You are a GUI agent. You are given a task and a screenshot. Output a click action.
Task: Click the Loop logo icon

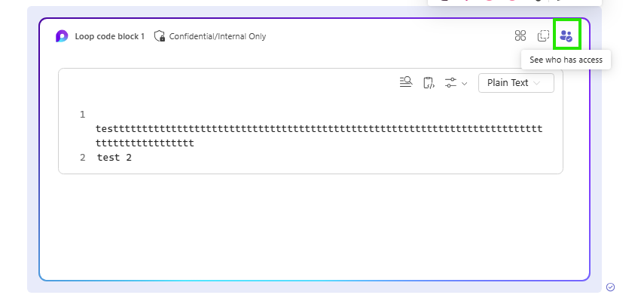click(62, 36)
